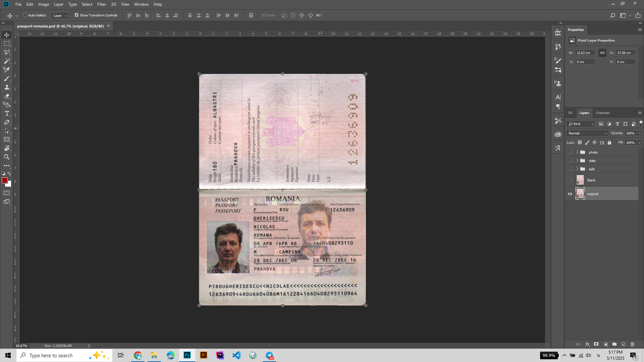Select the Eraser tool
The image size is (644, 362).
tap(7, 96)
